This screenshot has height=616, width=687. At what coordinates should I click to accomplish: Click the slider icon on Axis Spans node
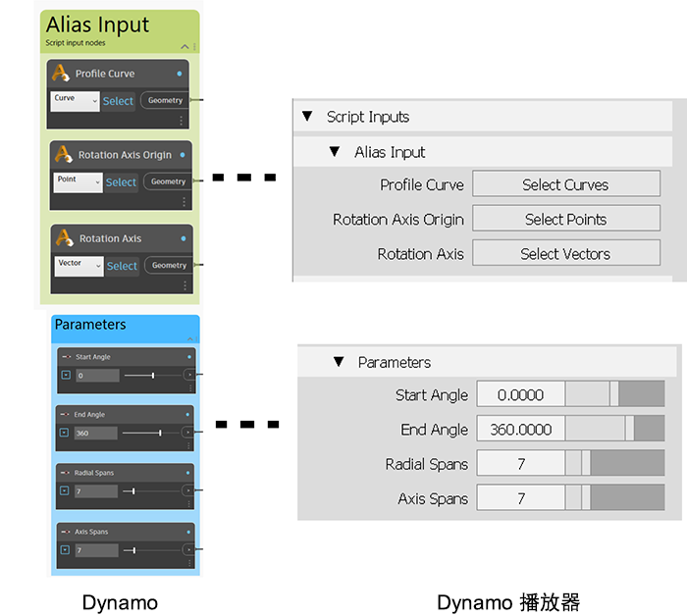point(66,532)
